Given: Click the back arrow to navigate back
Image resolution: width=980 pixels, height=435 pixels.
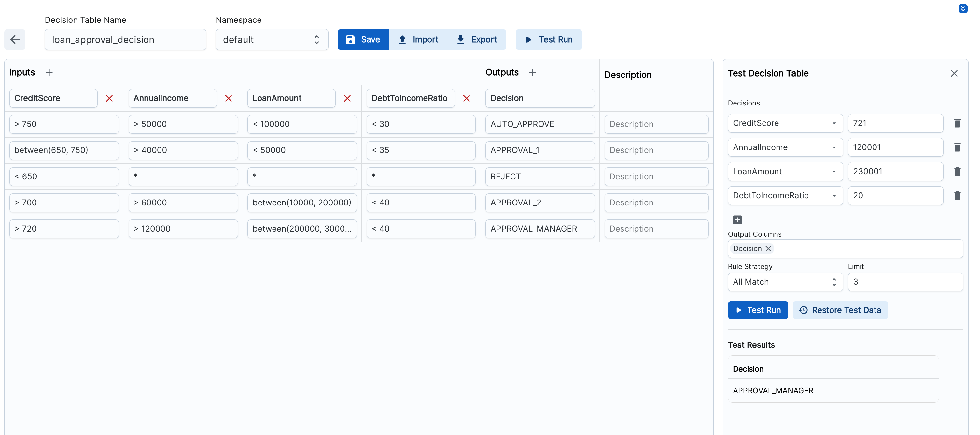Looking at the screenshot, I should 14,39.
